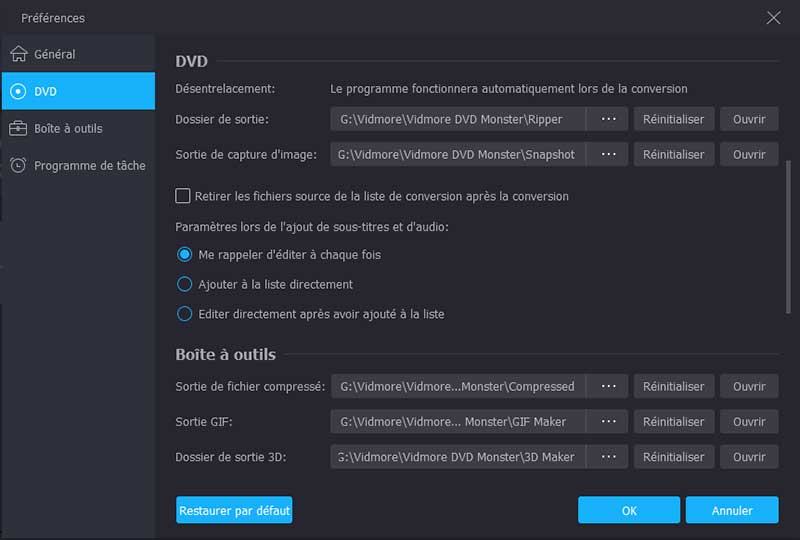Click the toolbox icon in sidebar
The height and width of the screenshot is (540, 800).
pos(18,128)
